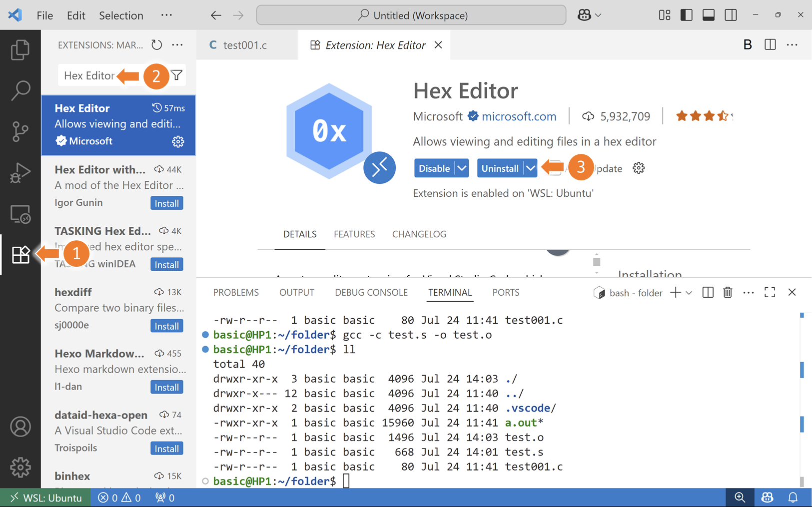Open the title bar overflow menu ellipsis
The image size is (812, 507).
point(167,15)
